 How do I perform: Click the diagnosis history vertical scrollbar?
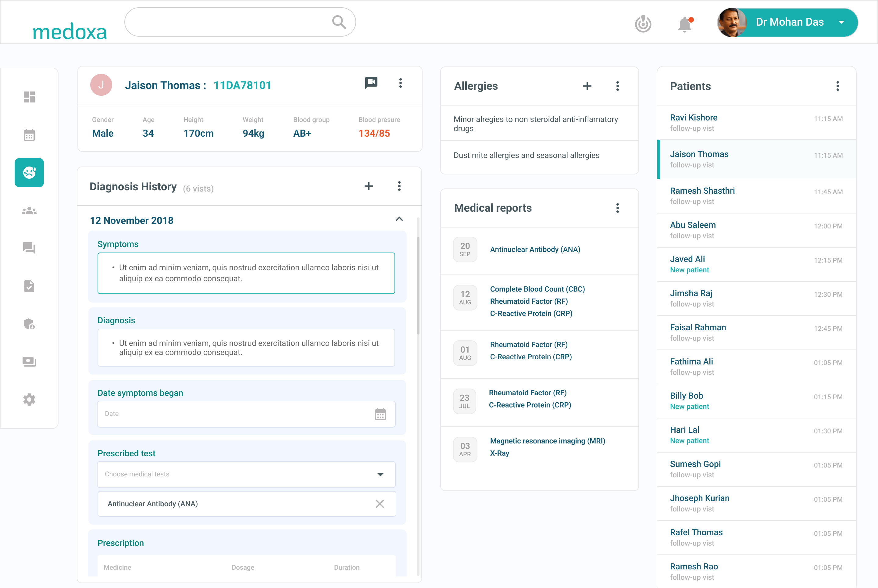point(418,285)
